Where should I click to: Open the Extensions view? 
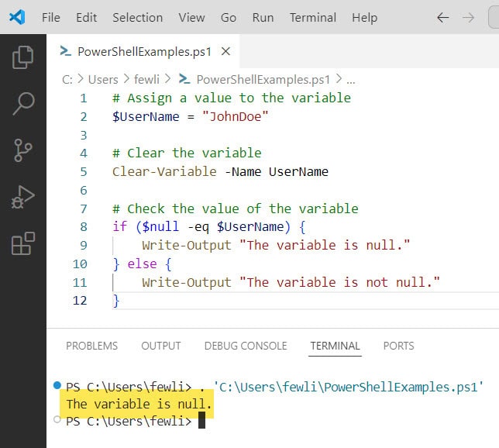(x=23, y=243)
